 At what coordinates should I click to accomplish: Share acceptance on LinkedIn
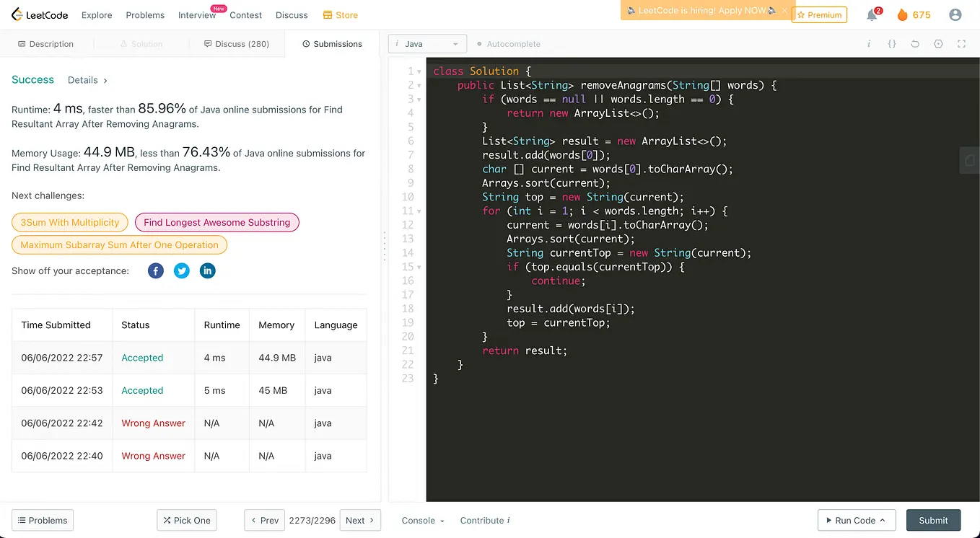208,270
